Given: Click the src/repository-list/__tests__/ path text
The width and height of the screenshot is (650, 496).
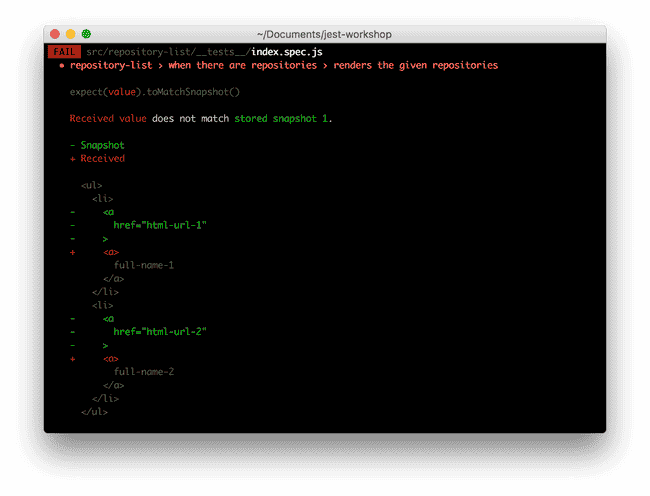Looking at the screenshot, I should point(166,51).
